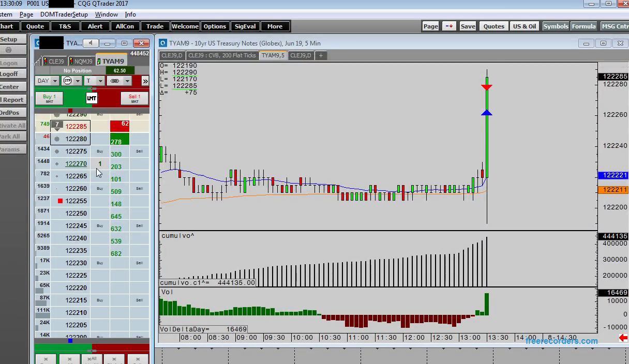Image resolution: width=629 pixels, height=364 pixels.
Task: Click the chart window icon beside the TYAM9 title
Action: tap(163, 43)
